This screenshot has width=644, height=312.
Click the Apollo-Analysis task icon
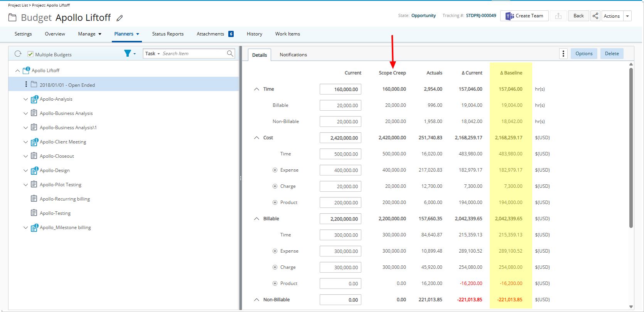34,99
